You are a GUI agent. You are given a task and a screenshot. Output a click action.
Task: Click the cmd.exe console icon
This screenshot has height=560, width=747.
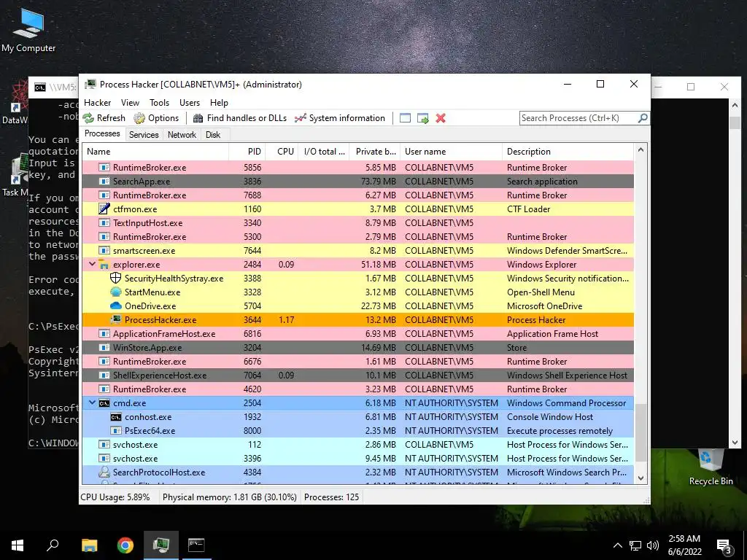click(104, 402)
